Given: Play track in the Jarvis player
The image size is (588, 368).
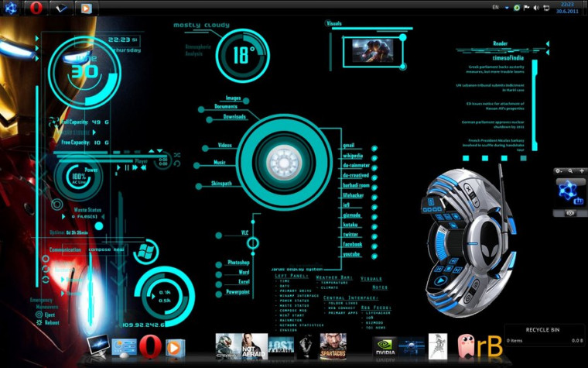Looking at the screenshot, I should click(x=118, y=167).
